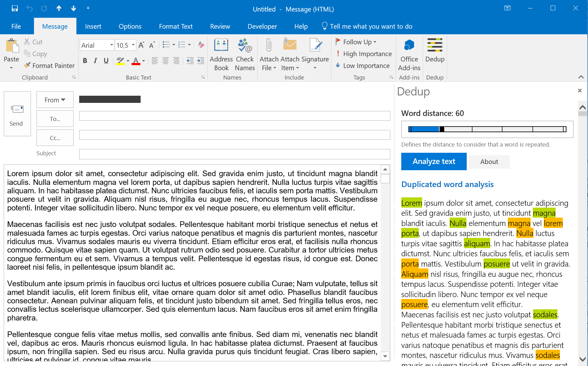The height and width of the screenshot is (366, 588).
Task: Open the highlight color dropdown arrow
Action: [128, 61]
